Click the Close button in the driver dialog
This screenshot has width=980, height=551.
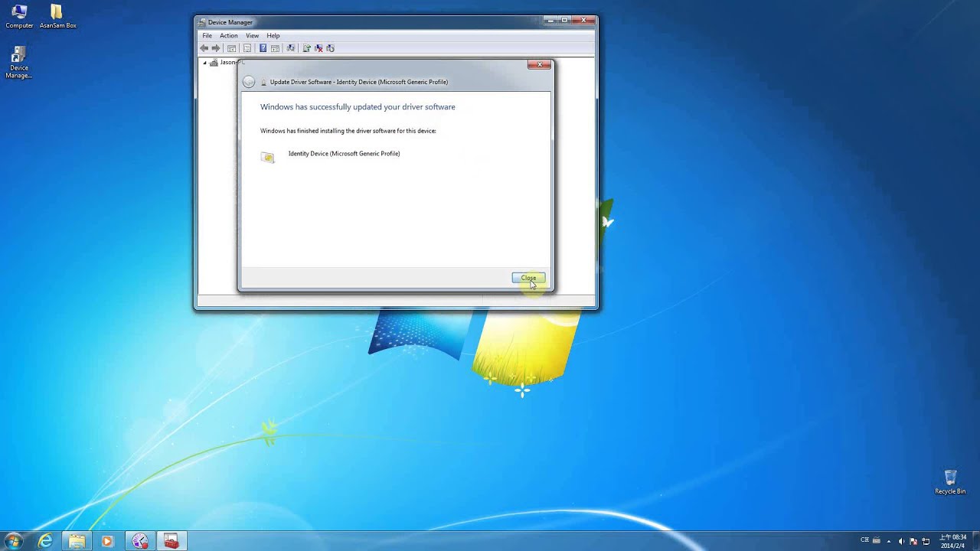coord(528,278)
